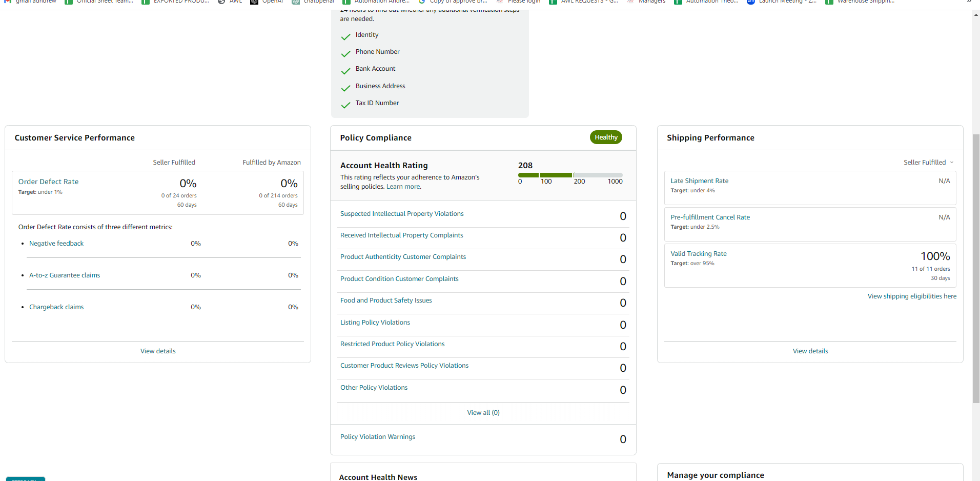The image size is (980, 481).
Task: Open Listing Policy Violations
Action: click(x=375, y=323)
